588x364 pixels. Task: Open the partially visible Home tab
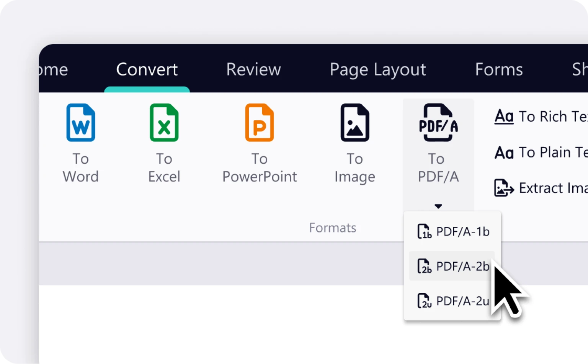pyautogui.click(x=54, y=70)
